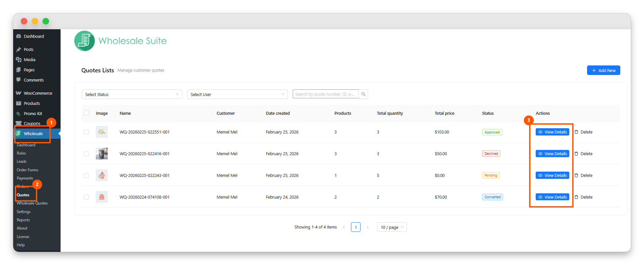Click the search magnifier icon button

coord(363,94)
